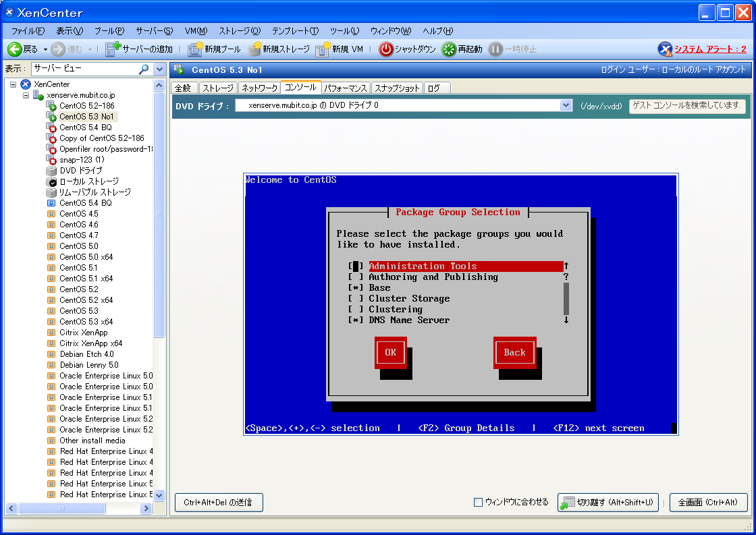Click the OK button in Package Group Selection
This screenshot has height=535, width=756.
(391, 353)
